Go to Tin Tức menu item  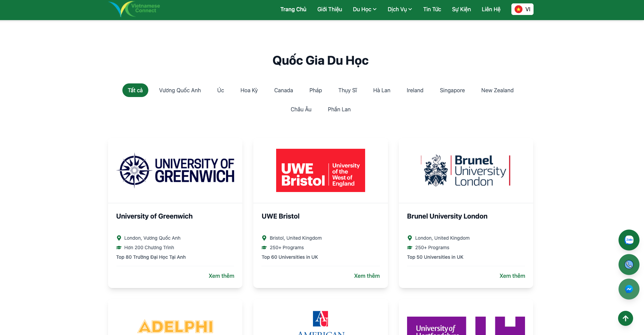click(x=432, y=9)
